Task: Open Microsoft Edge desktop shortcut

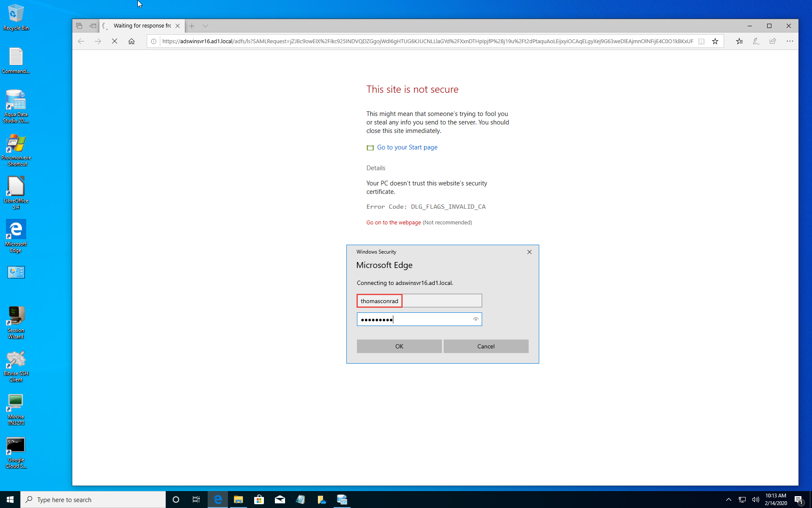Action: tap(16, 236)
